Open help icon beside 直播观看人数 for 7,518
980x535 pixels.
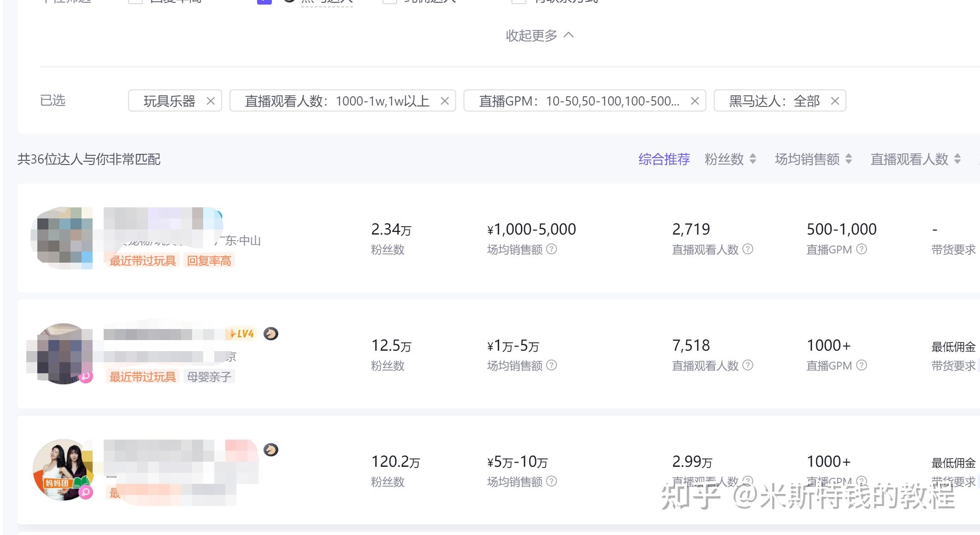[748, 365]
